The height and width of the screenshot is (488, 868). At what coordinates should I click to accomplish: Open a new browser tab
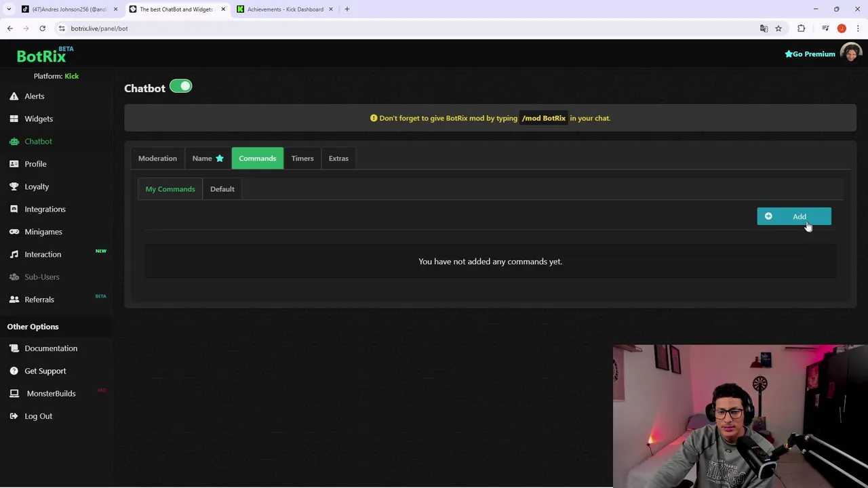pos(347,9)
